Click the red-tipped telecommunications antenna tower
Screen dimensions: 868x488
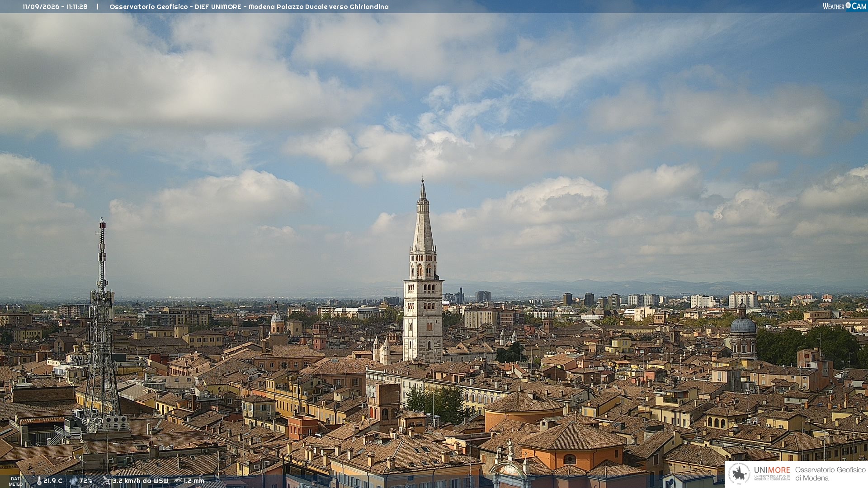(102, 325)
